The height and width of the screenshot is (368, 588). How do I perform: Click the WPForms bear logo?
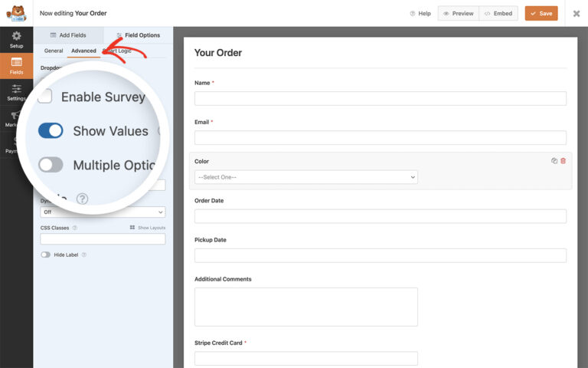pyautogui.click(x=16, y=13)
